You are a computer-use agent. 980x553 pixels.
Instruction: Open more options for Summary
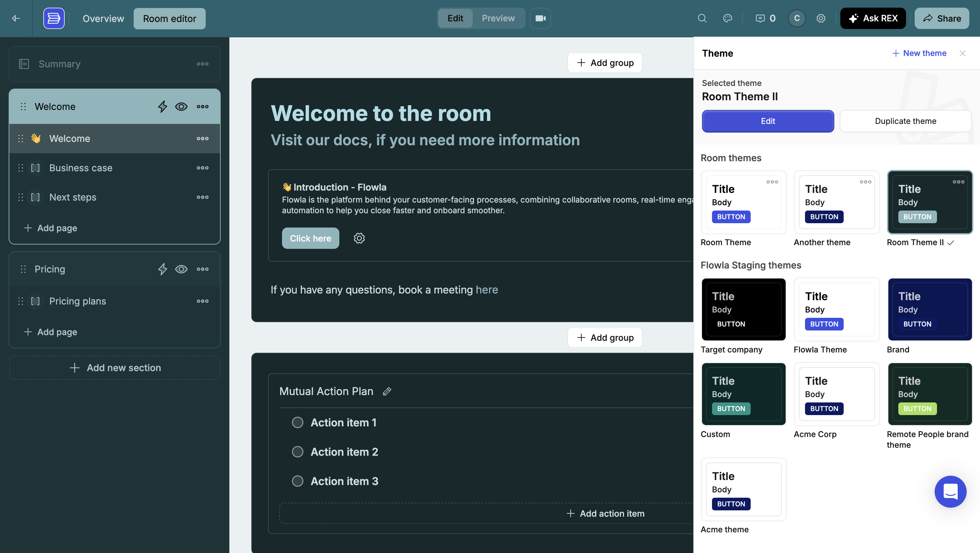[202, 64]
